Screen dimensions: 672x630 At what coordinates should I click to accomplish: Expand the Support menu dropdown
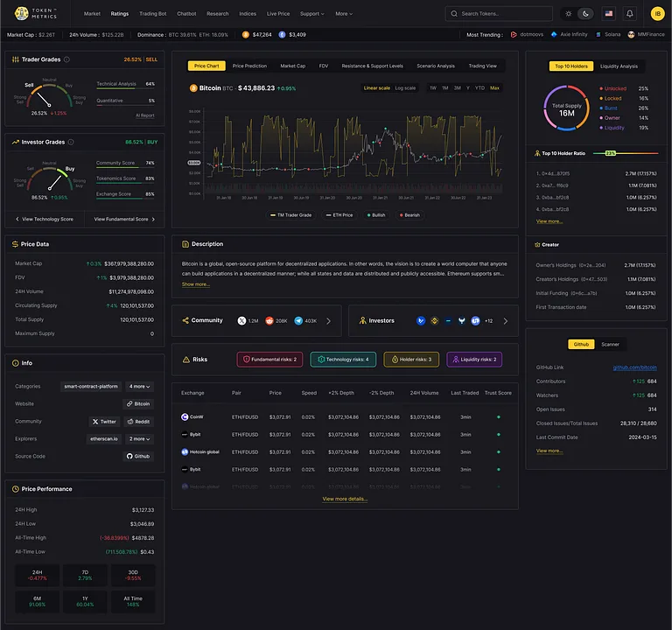(312, 14)
